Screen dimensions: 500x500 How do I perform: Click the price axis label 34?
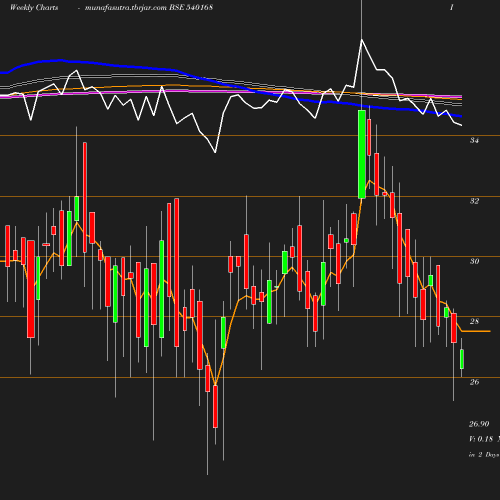(x=474, y=140)
